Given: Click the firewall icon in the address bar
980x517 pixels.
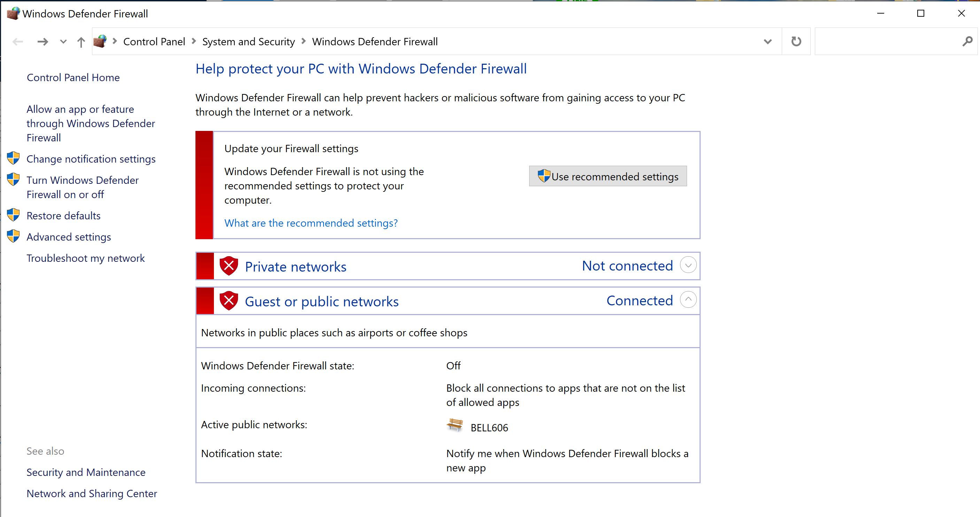Looking at the screenshot, I should coord(100,41).
